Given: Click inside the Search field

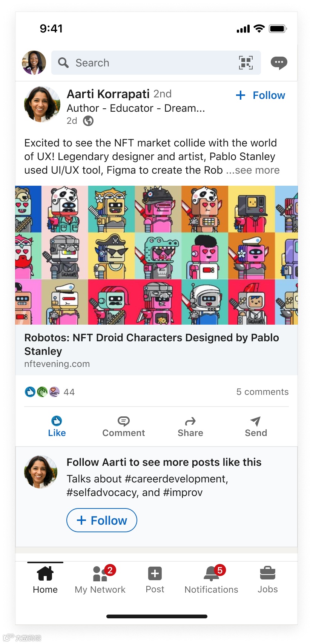Looking at the screenshot, I should 151,63.
